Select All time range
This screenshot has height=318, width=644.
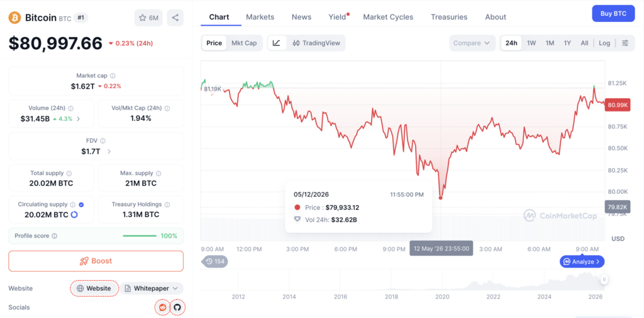[584, 43]
